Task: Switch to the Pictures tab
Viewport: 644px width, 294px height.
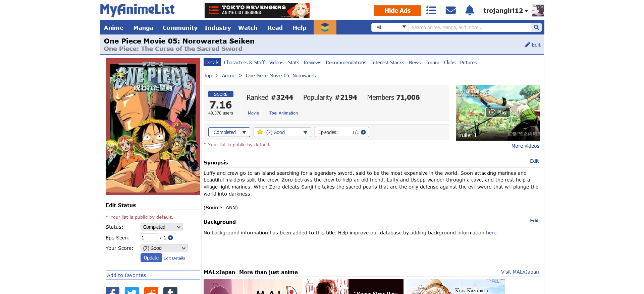Action: (469, 63)
